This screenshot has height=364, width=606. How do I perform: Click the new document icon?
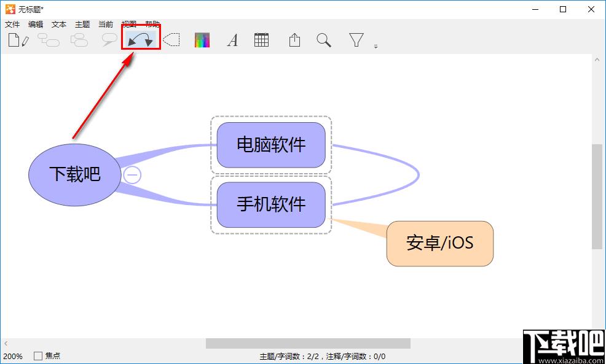pyautogui.click(x=18, y=40)
